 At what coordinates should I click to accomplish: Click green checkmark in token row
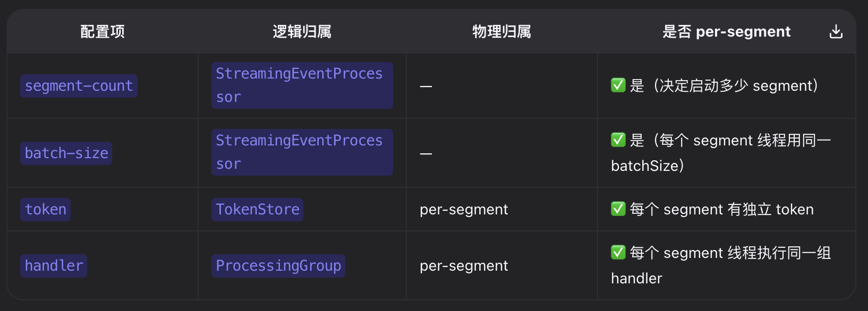618,209
